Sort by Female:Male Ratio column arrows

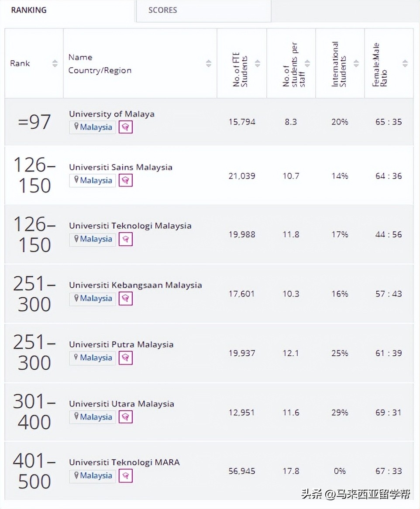[405, 64]
